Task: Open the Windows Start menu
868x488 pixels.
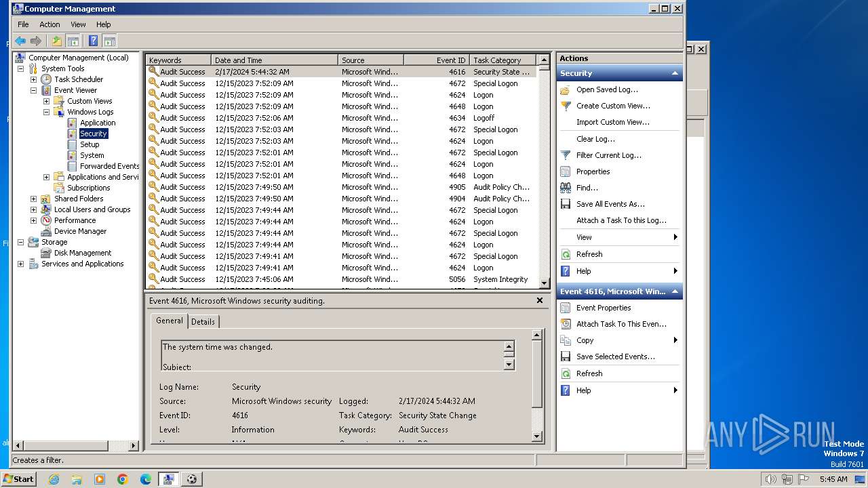Action: pyautogui.click(x=19, y=479)
